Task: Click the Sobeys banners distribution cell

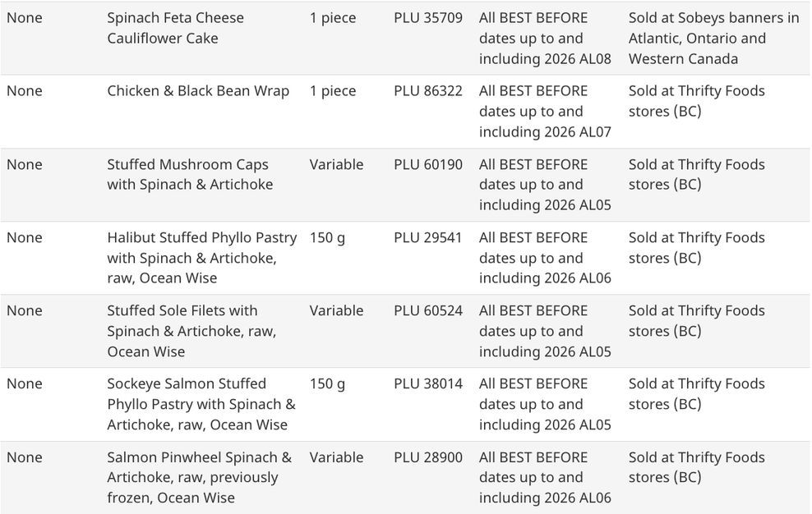Action: pyautogui.click(x=713, y=39)
